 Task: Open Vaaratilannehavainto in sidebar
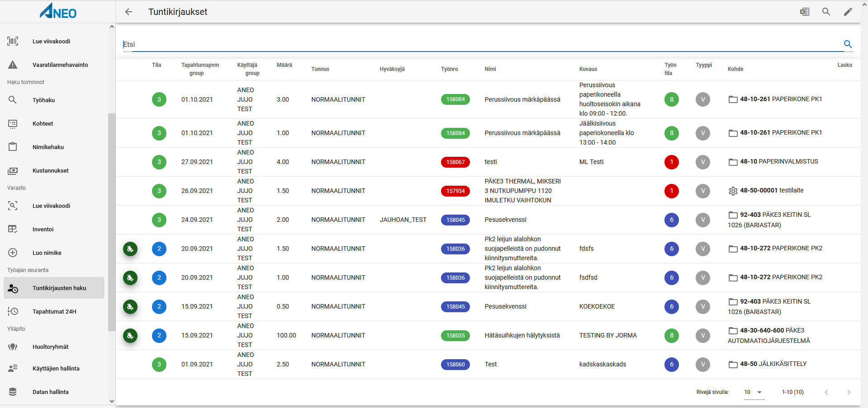tap(54, 65)
